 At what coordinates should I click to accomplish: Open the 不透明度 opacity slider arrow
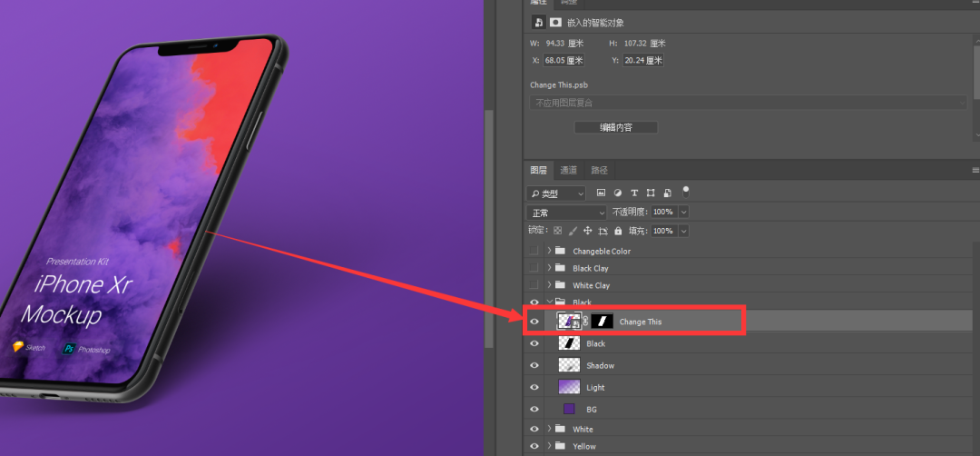683,212
